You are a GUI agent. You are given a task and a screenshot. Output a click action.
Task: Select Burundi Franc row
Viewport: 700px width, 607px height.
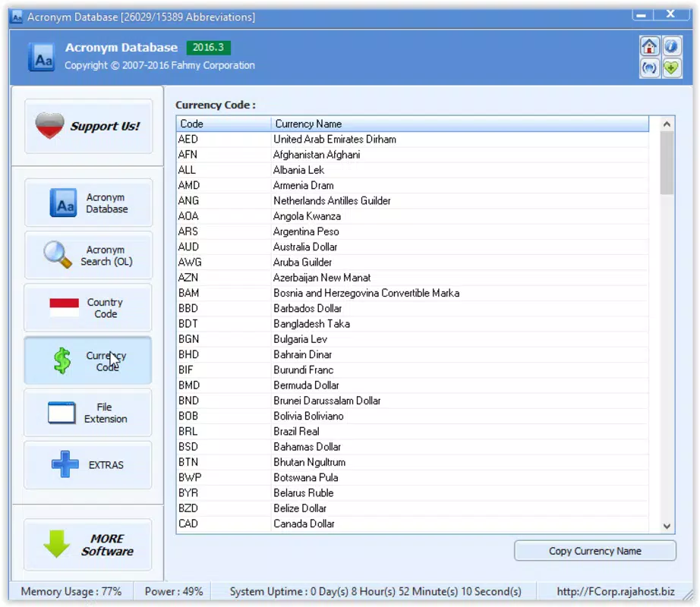pos(412,370)
